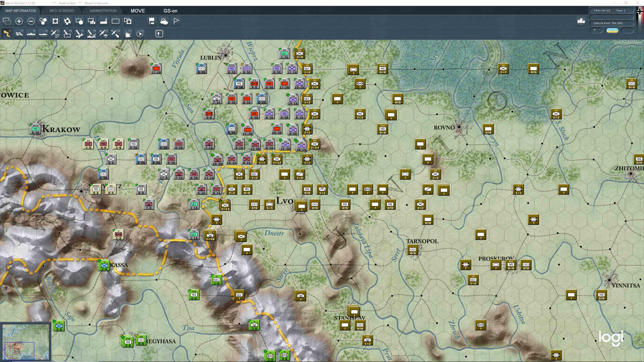
Task: Toggle the gear-shaped map info icon
Action: coord(67,21)
